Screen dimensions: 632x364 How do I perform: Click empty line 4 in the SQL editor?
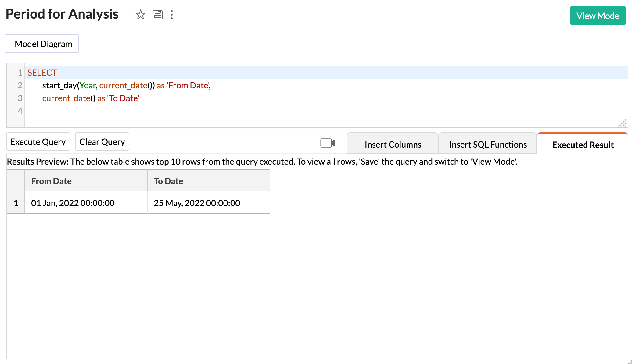point(183,111)
